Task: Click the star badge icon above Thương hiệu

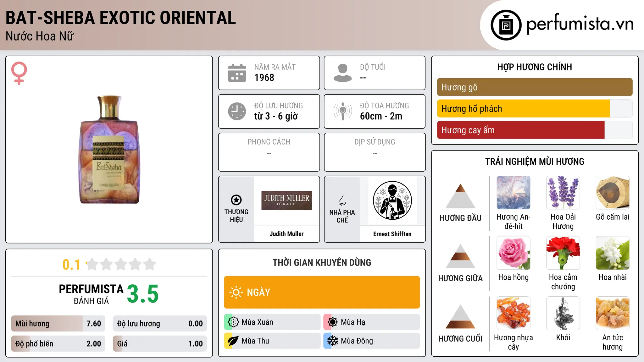Action: 236,200
